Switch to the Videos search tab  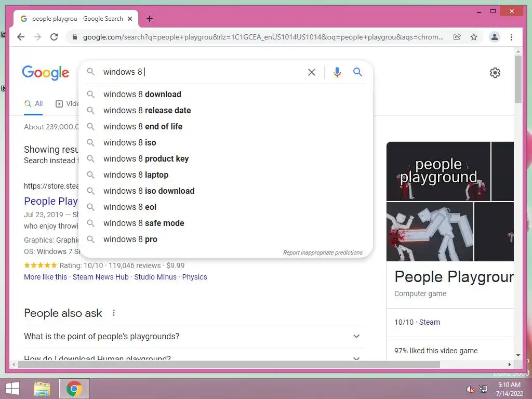pos(67,104)
